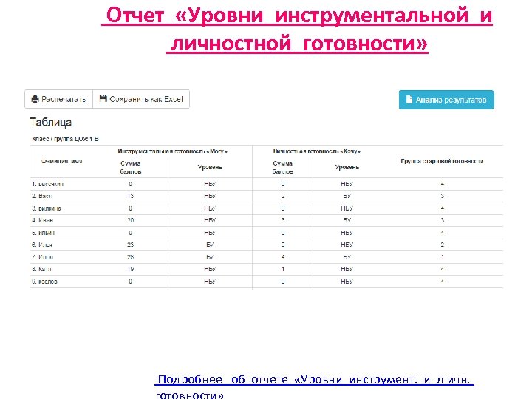Click score 19 in Катя's row
Viewport: 532px width, 399px height.
[131, 270]
